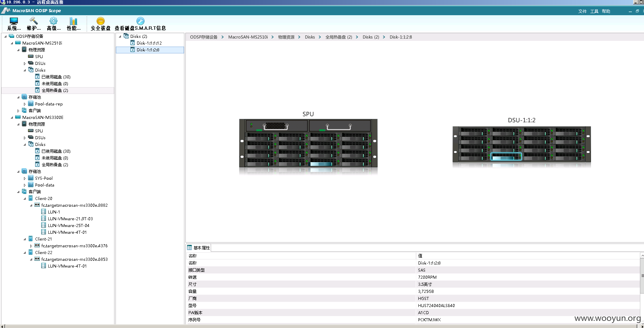Collapse the MacroSAN-MS2510i tree node
Image resolution: width=644 pixels, height=328 pixels.
(x=12, y=43)
